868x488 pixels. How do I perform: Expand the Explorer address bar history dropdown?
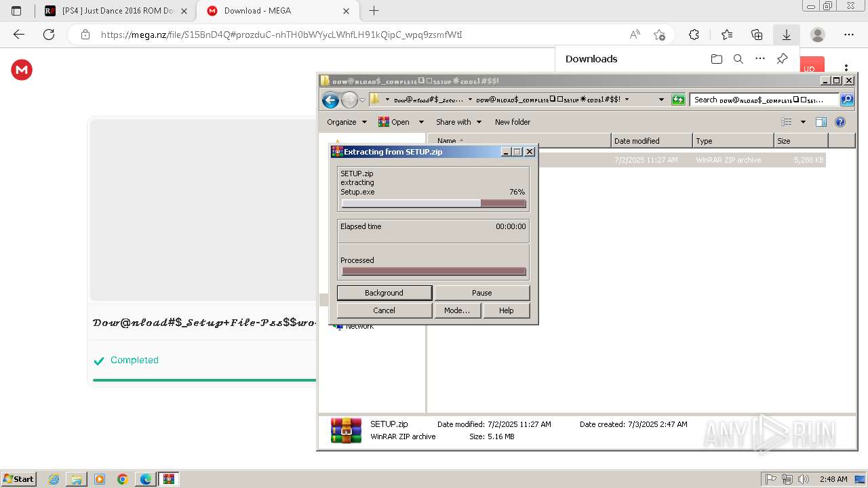pos(661,100)
